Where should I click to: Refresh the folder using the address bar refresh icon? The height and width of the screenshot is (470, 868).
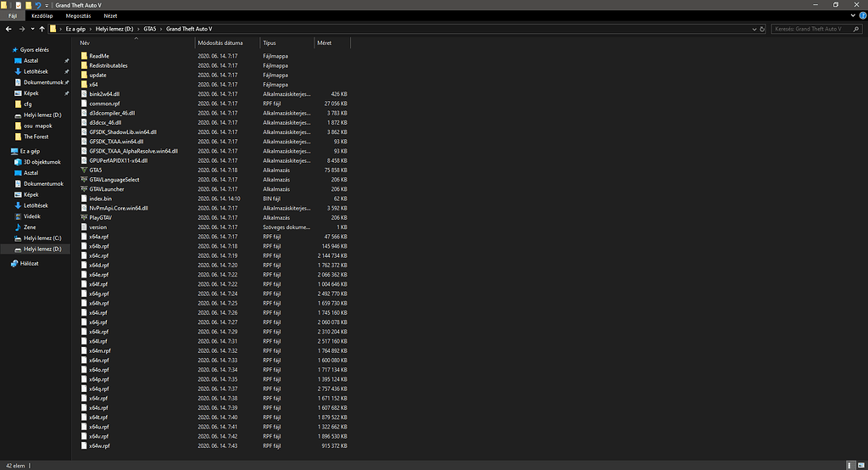(761, 29)
